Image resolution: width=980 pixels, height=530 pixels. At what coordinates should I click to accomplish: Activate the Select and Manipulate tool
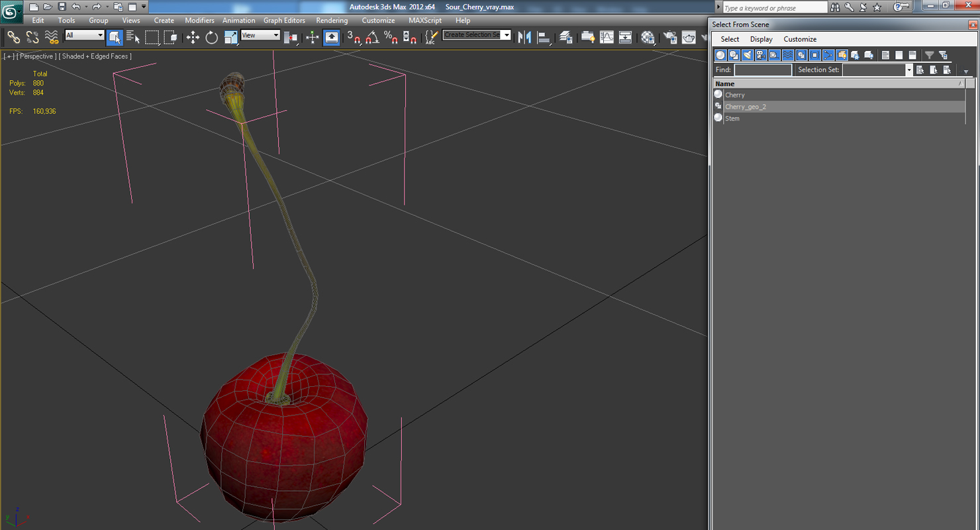[313, 37]
